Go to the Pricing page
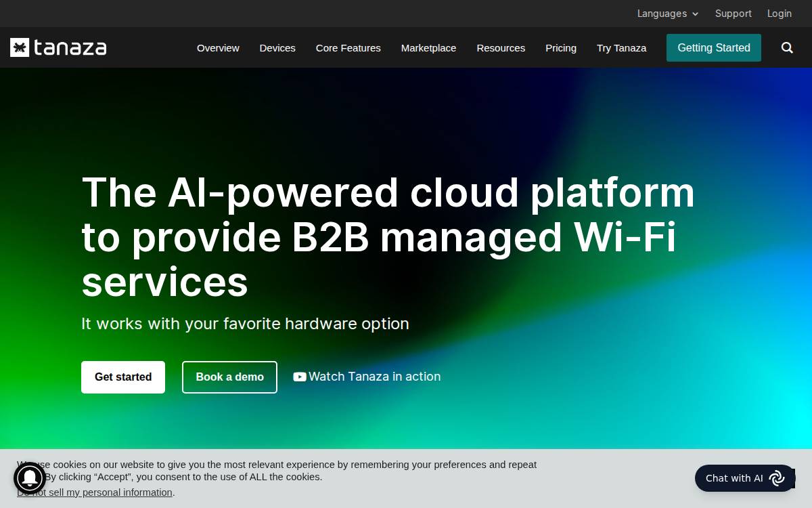 point(561,48)
